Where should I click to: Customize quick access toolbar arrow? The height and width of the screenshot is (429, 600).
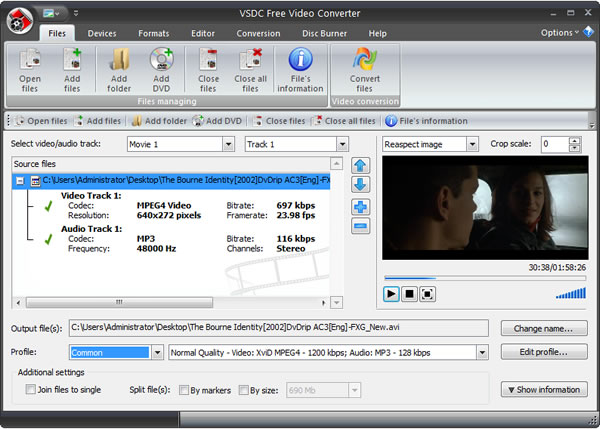76,13
